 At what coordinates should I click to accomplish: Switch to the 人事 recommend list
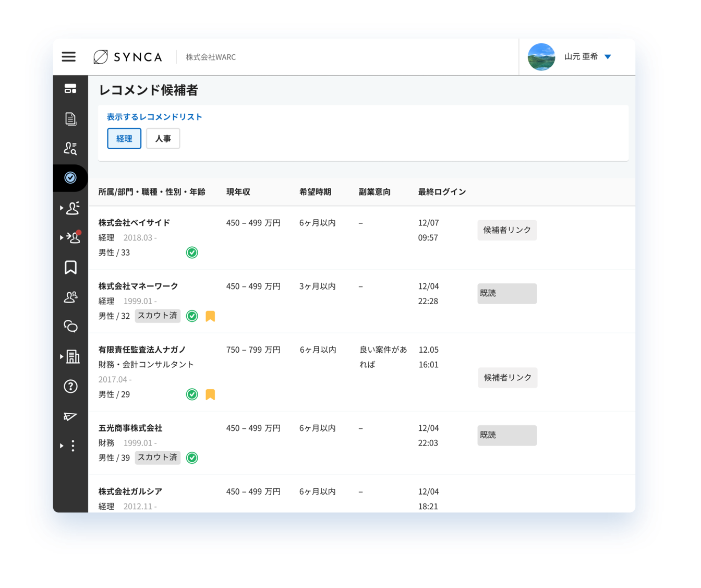point(163,139)
